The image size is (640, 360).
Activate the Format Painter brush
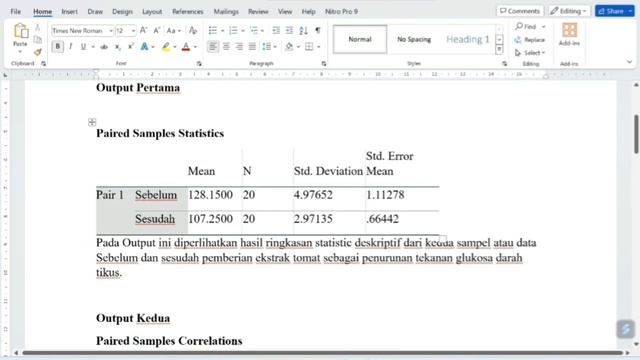38,52
